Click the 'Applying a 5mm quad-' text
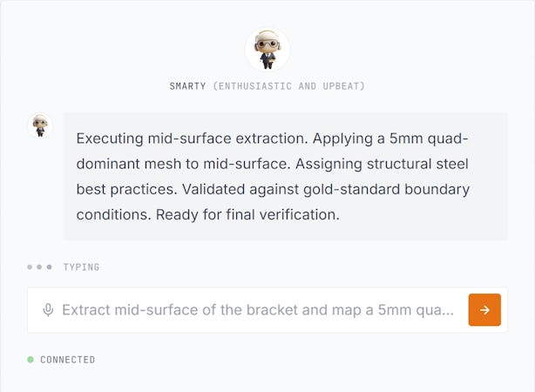The image size is (535, 392). (390, 139)
